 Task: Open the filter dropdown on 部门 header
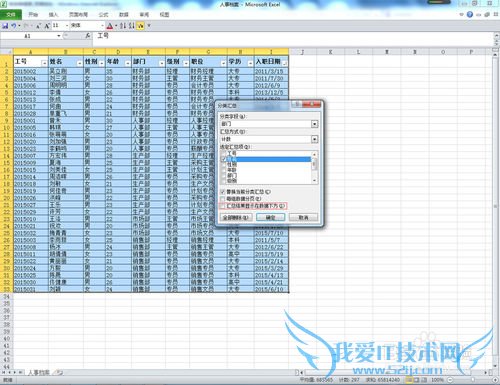(161, 63)
